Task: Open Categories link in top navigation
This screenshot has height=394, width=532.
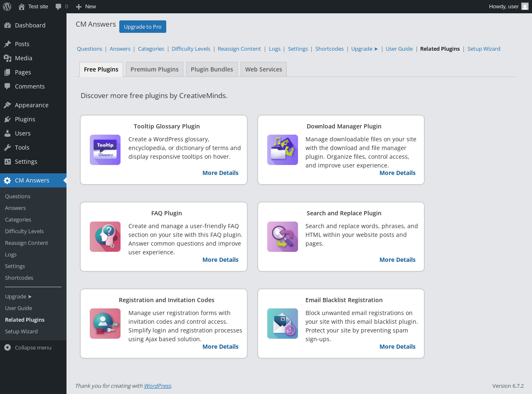Action: tap(151, 49)
